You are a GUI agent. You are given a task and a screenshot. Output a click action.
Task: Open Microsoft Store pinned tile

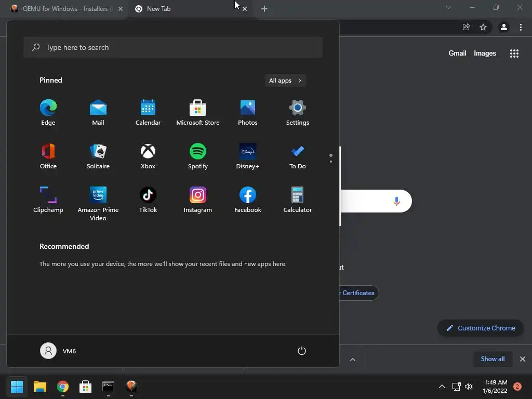tap(198, 112)
